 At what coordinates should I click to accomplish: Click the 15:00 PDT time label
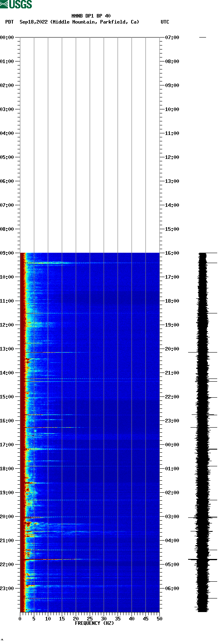7,397
